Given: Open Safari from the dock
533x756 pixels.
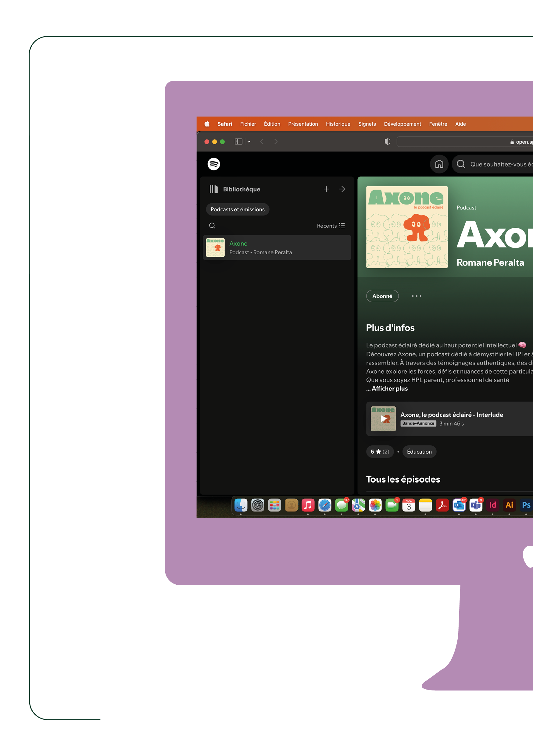Looking at the screenshot, I should (x=325, y=505).
